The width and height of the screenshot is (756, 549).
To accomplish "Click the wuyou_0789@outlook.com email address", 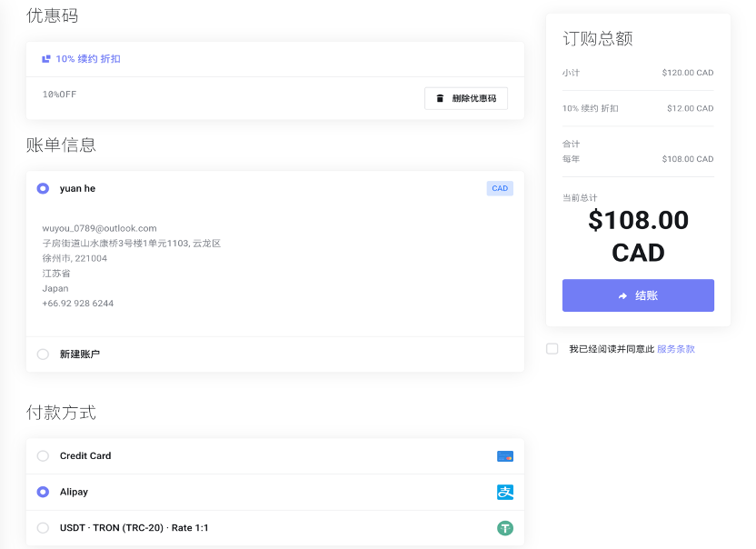I will [99, 228].
